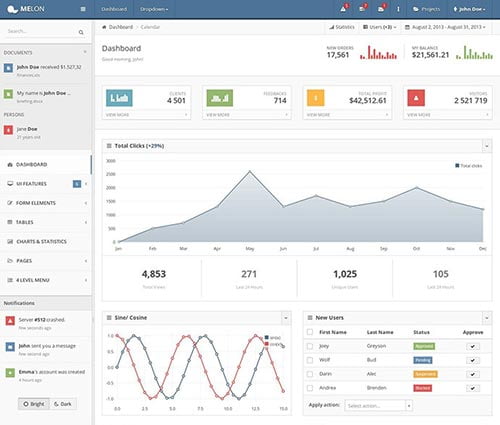Click the Total clicks legend color swatch
Viewport: 500px width, 425px height.
457,166
